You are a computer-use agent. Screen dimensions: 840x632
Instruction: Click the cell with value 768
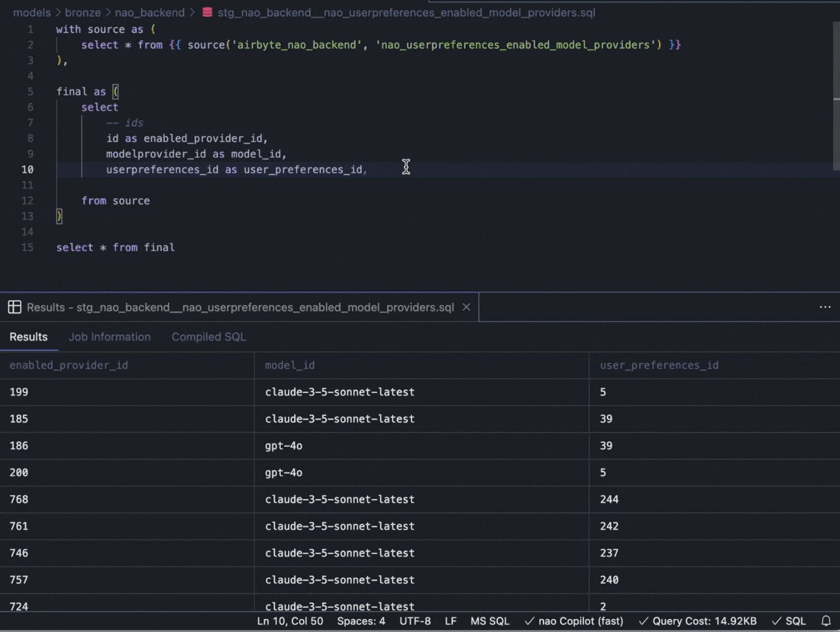click(127, 499)
